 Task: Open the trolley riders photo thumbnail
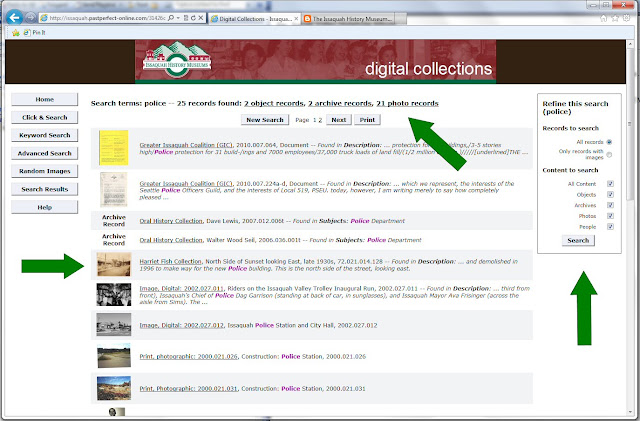coord(114,294)
